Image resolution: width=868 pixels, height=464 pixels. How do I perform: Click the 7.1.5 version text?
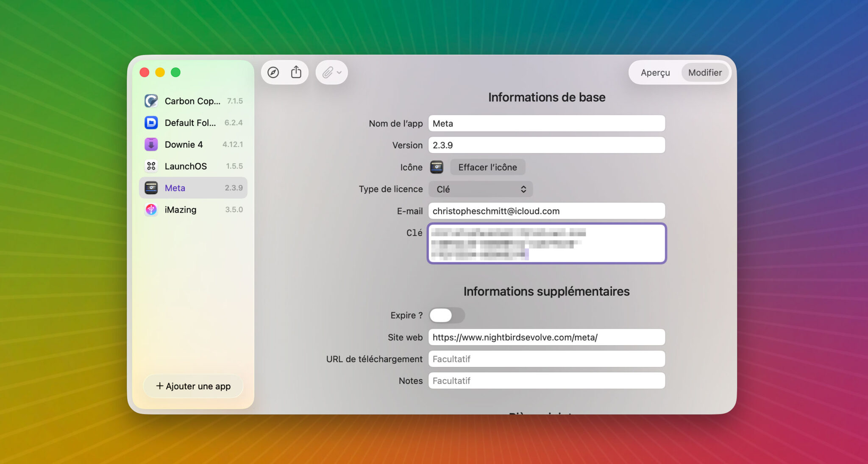(x=235, y=101)
